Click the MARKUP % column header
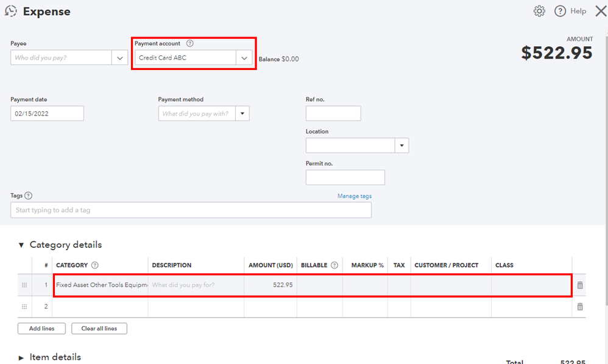 (367, 265)
